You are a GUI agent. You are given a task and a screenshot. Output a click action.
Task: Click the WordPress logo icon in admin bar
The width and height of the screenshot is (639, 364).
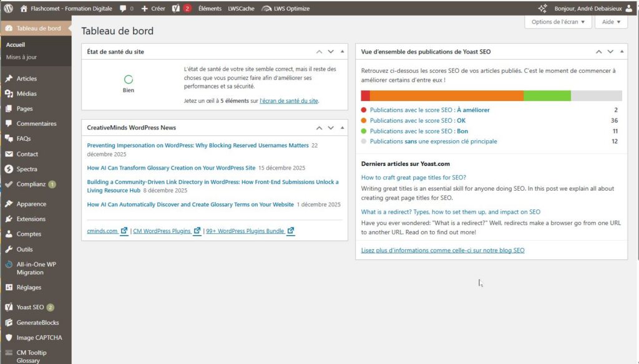(x=8, y=9)
